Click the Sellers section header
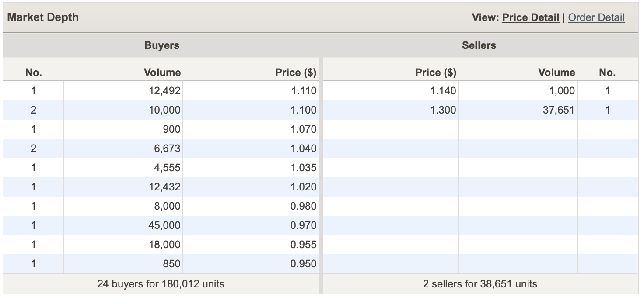This screenshot has height=304, width=644. 479,45
